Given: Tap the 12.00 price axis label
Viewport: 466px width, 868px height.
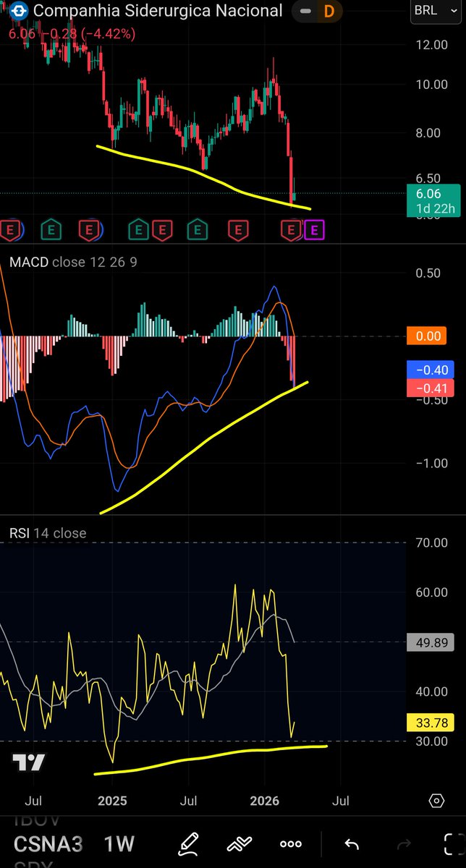Looking at the screenshot, I should click(431, 44).
